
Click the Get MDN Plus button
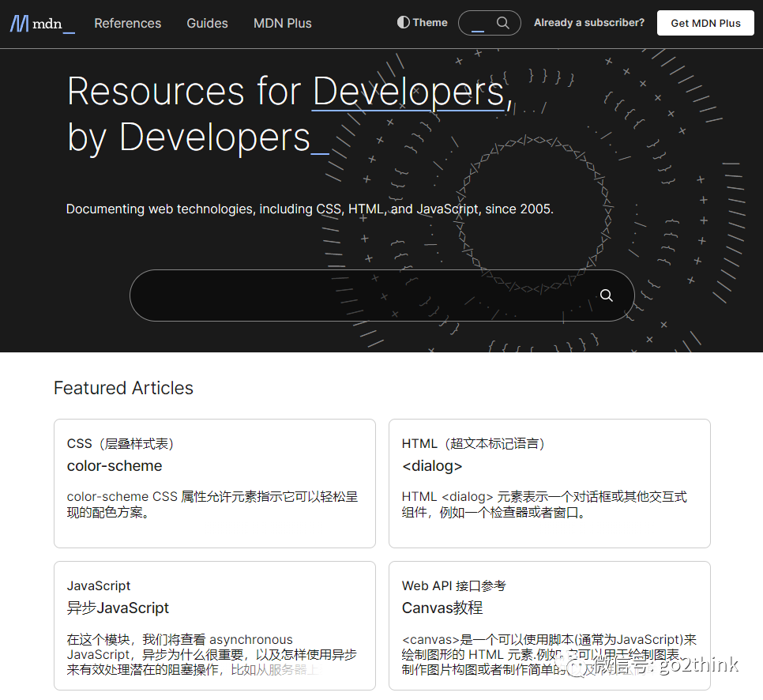[x=705, y=23]
